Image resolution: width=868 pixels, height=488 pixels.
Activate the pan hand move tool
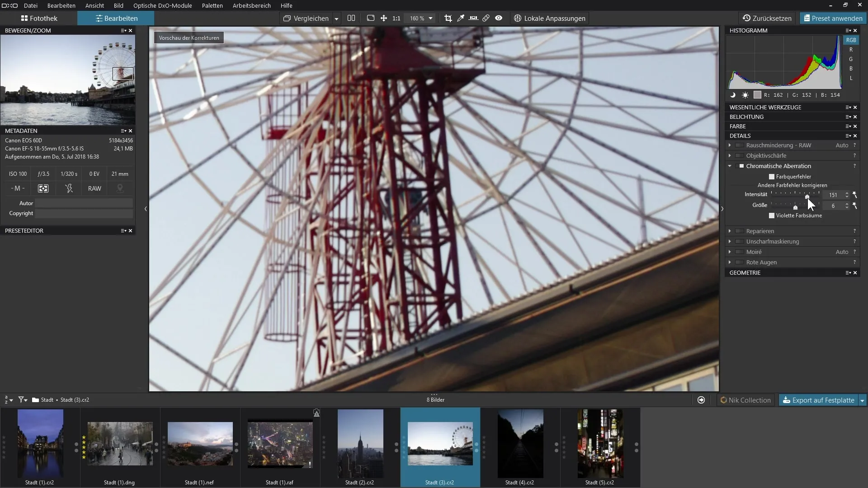coord(383,18)
